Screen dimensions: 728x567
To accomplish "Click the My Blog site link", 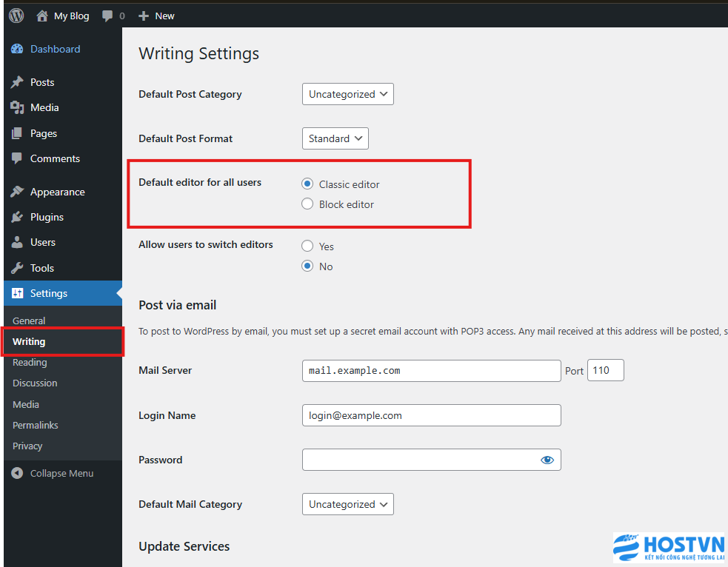I will 71,16.
